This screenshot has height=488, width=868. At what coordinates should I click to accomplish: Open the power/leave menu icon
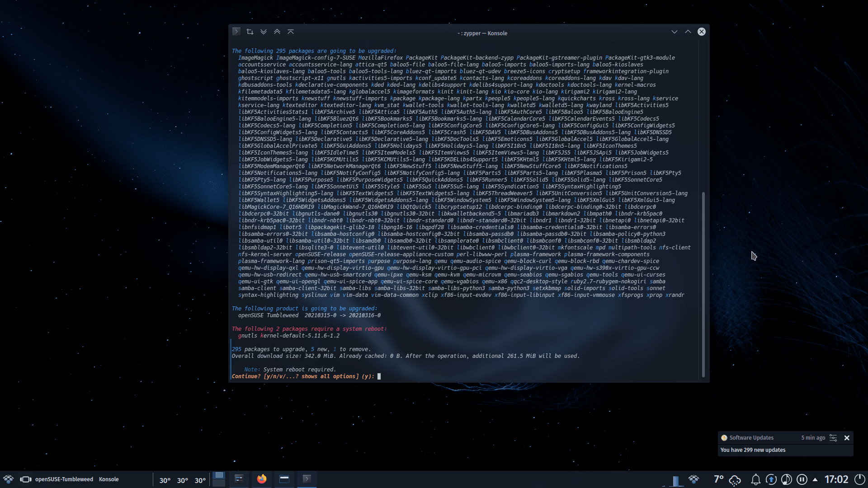coord(860,479)
